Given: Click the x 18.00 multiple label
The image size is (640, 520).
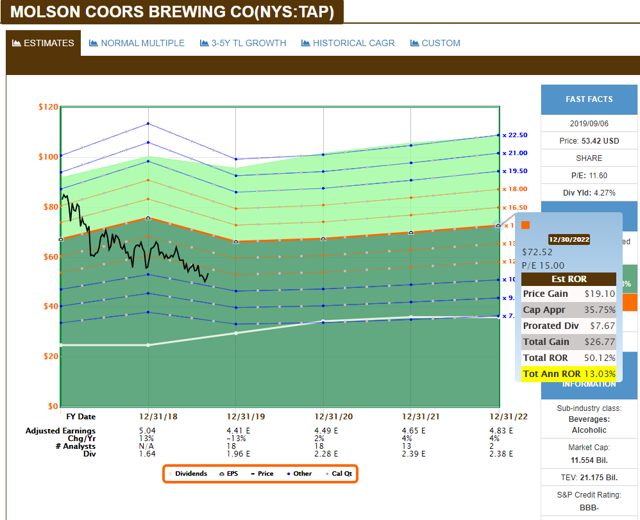Looking at the screenshot, I should pos(515,189).
